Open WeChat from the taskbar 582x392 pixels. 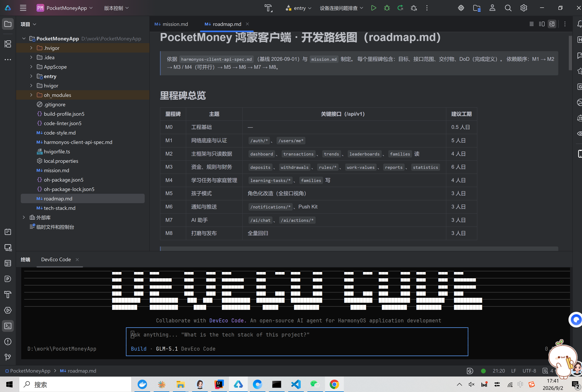[x=315, y=385]
